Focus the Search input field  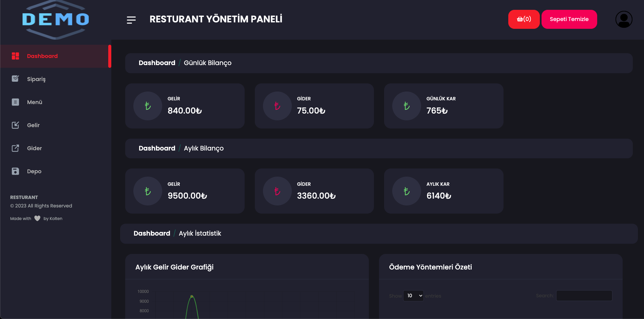pyautogui.click(x=584, y=296)
